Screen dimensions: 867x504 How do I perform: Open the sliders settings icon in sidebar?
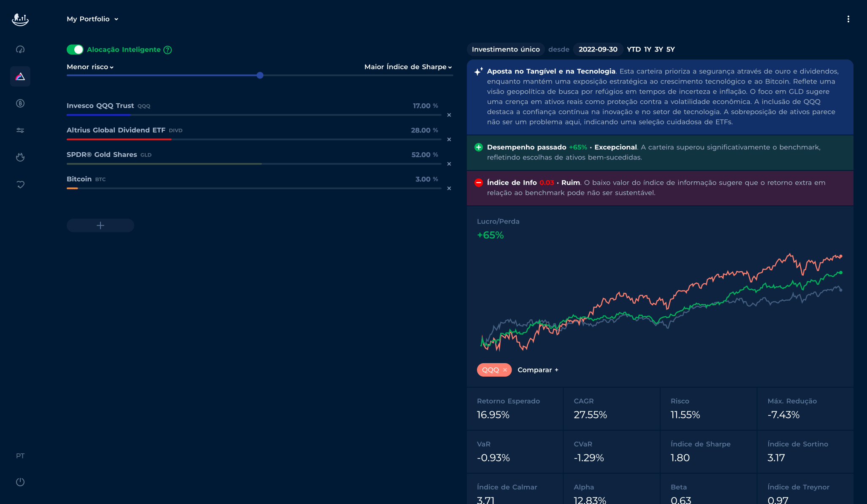tap(20, 130)
